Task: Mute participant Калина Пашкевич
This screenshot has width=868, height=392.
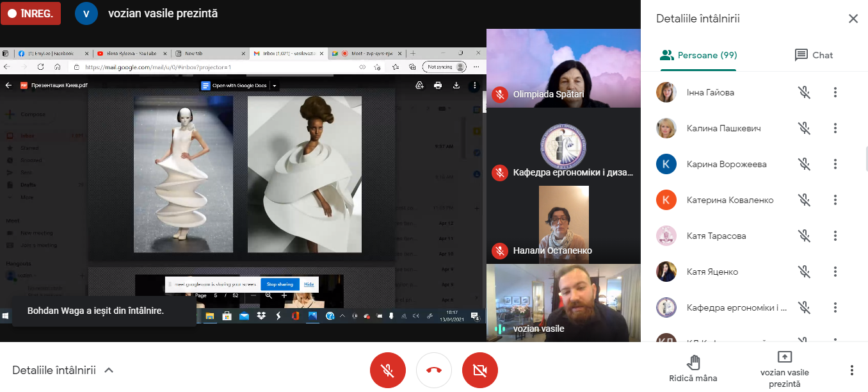Action: point(805,128)
